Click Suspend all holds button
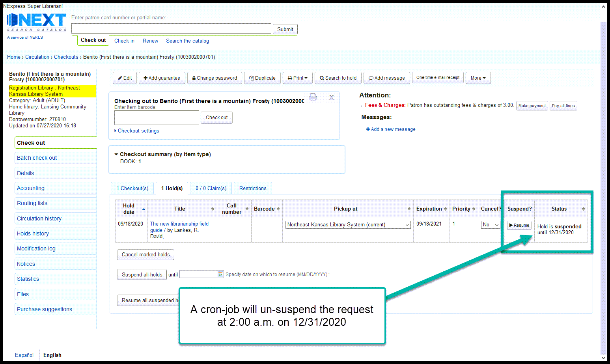This screenshot has width=610, height=364. click(x=142, y=274)
